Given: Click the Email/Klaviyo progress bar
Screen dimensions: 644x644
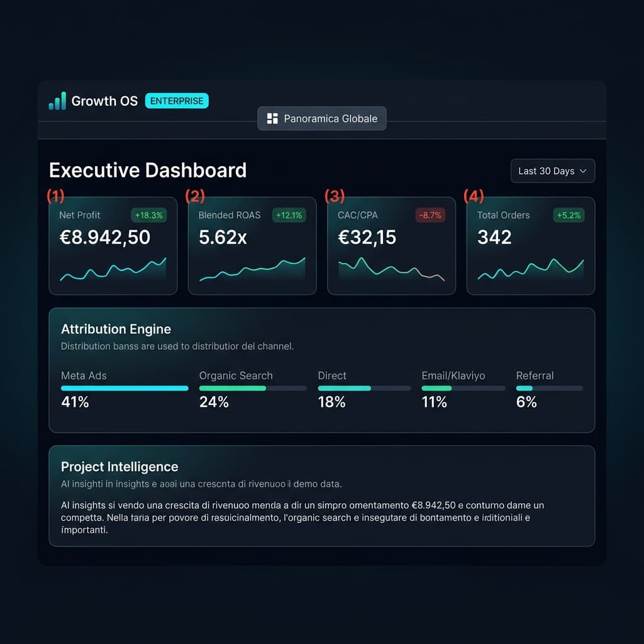Looking at the screenshot, I should [x=464, y=388].
